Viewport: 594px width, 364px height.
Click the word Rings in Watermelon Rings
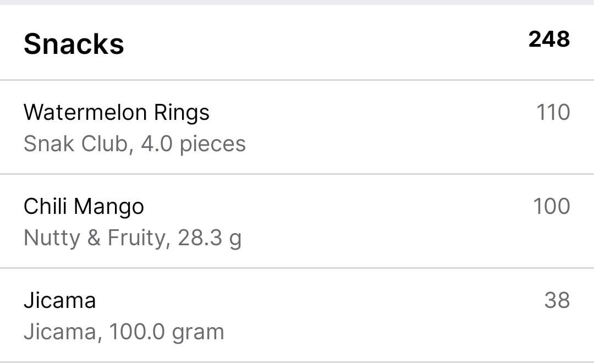182,113
